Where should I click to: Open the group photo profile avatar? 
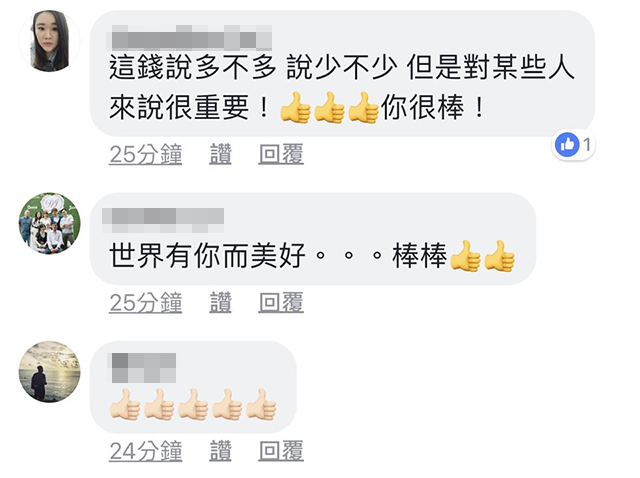click(50, 223)
